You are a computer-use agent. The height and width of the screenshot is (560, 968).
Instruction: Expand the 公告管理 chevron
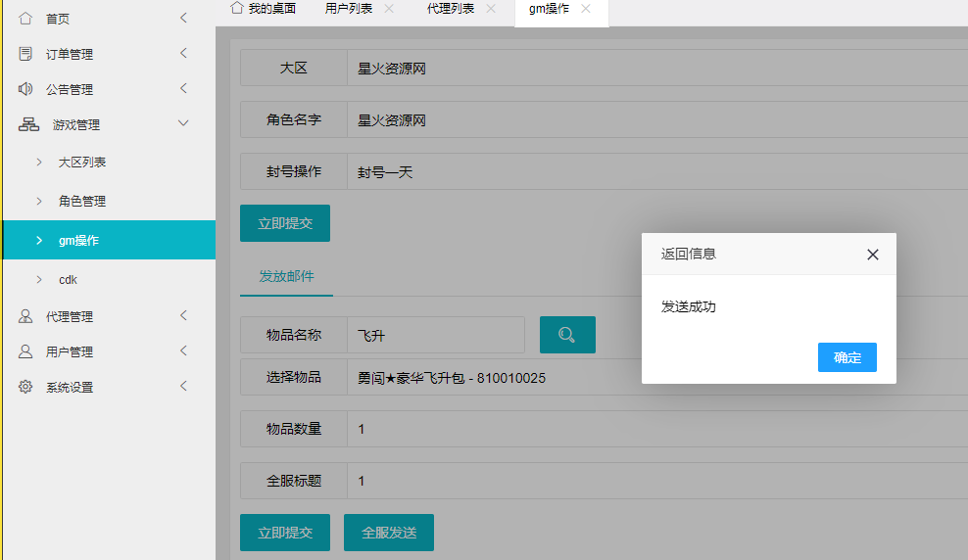tap(183, 88)
